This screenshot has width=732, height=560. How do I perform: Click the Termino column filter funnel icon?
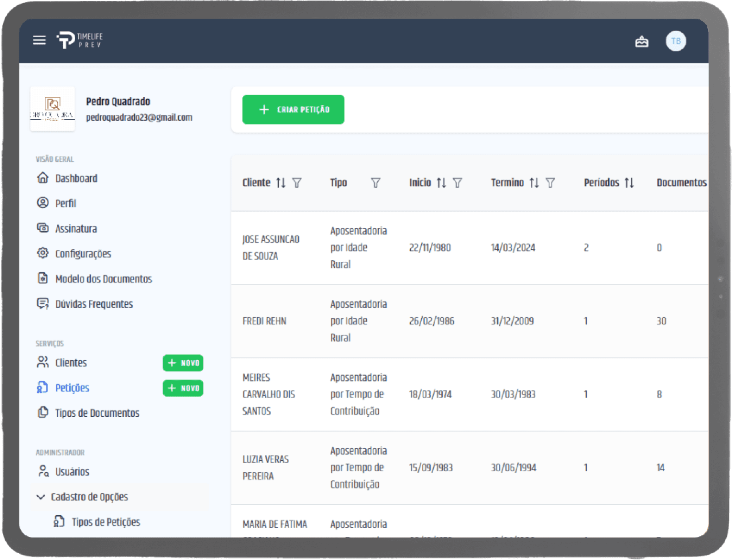click(x=550, y=183)
